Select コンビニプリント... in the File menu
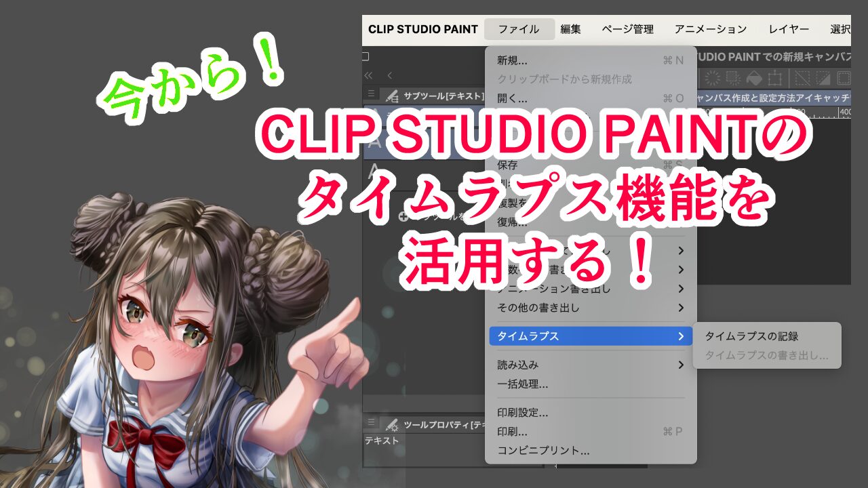 click(x=590, y=451)
